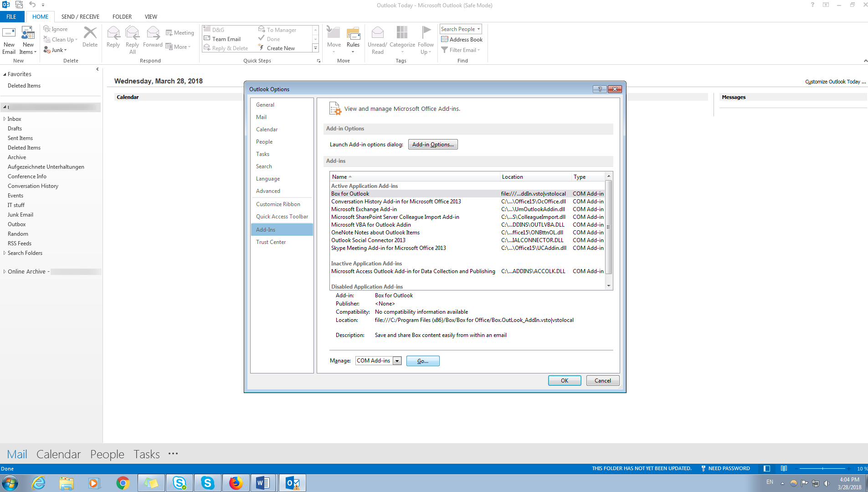868x492 pixels.
Task: Click the Go button
Action: [x=423, y=361]
